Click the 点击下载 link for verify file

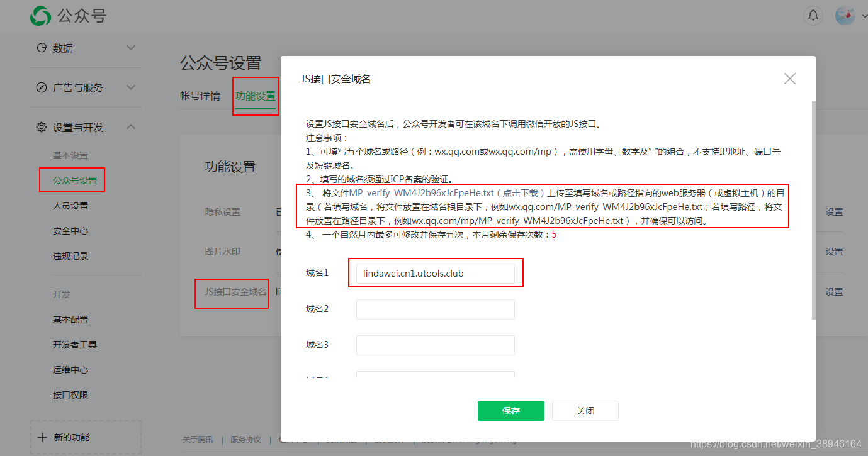(x=520, y=193)
